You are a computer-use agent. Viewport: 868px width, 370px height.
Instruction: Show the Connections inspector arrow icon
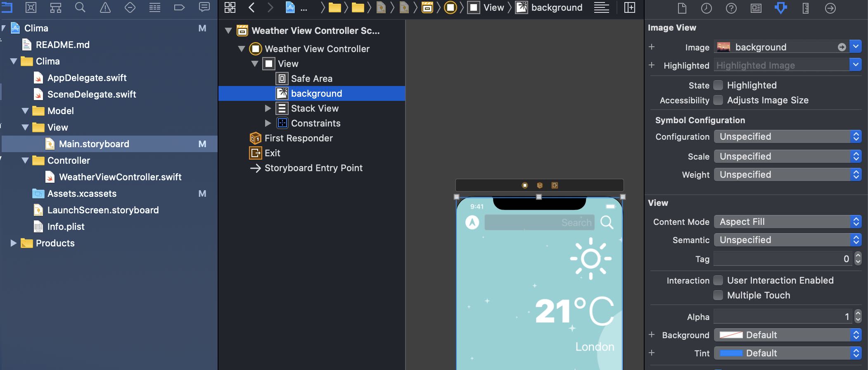(830, 8)
